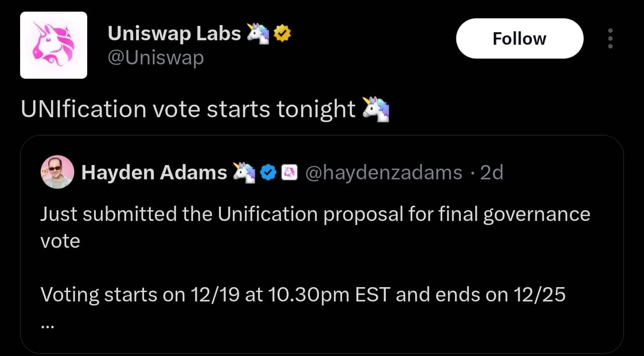Viewport: 644px width, 356px height.
Task: Click the word "vote" in quoted tweet
Action: (x=60, y=241)
